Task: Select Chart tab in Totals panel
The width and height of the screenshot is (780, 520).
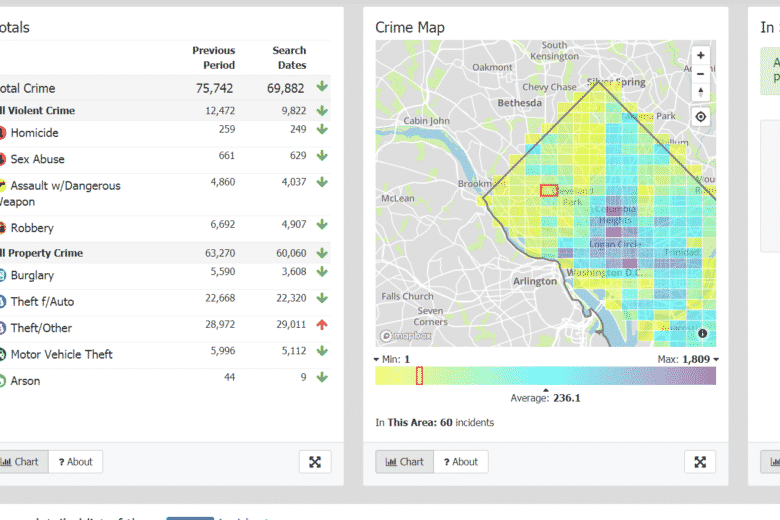Action: 21,462
